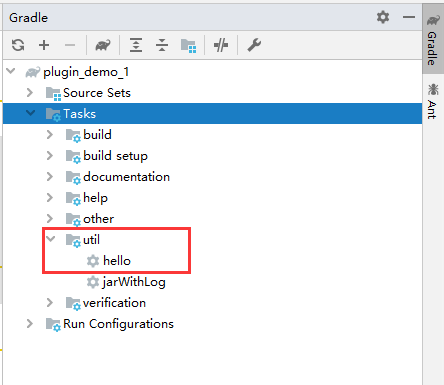Click the Gradle panel title

point(28,18)
